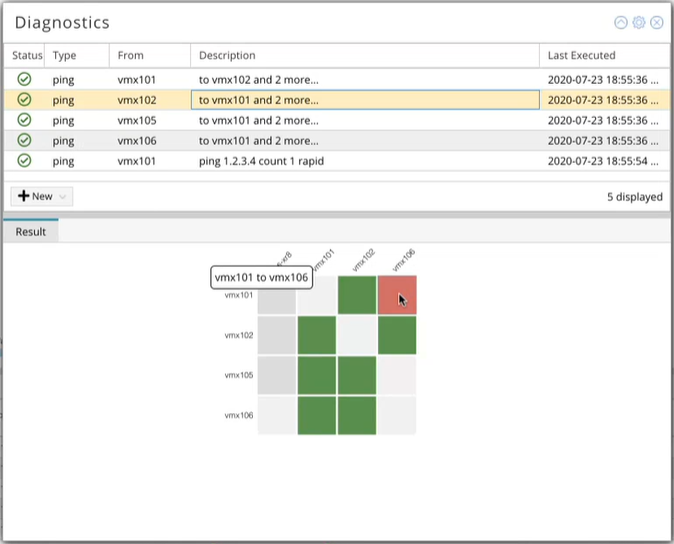The image size is (674, 544).
Task: Sort table by Last Executed column
Action: [x=581, y=55]
